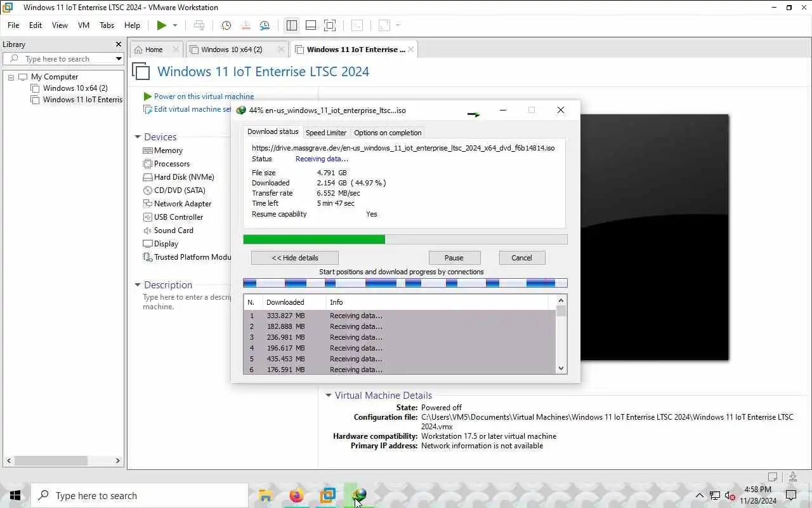
Task: Select the Hard Disk (NVMe) device
Action: (184, 177)
